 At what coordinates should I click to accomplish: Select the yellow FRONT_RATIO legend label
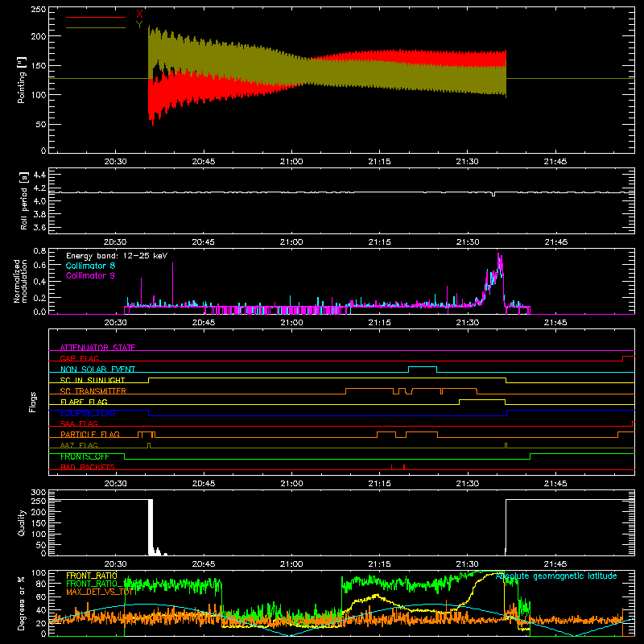click(x=92, y=576)
